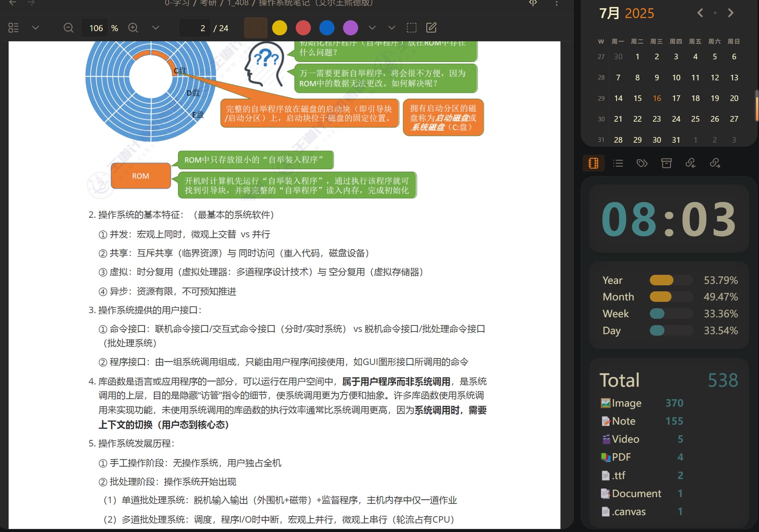This screenshot has width=759, height=532.
Task: Click the Day progress bar
Action: [x=671, y=330]
